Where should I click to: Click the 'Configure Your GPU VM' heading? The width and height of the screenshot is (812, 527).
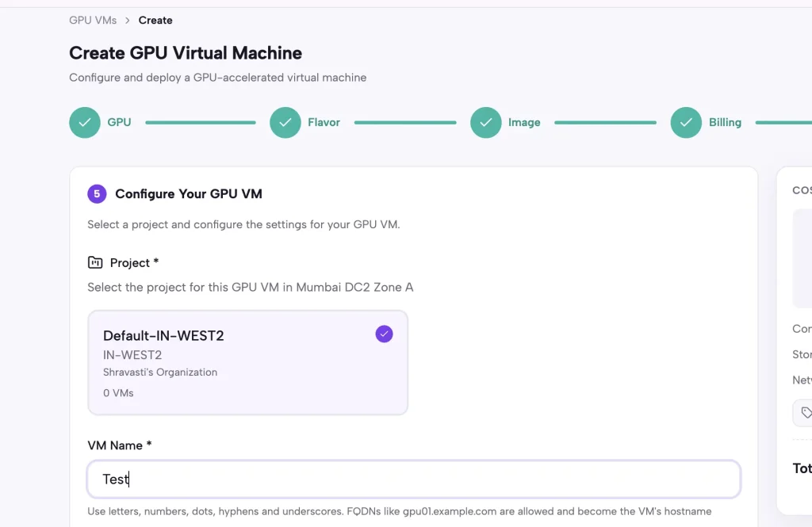coord(189,194)
